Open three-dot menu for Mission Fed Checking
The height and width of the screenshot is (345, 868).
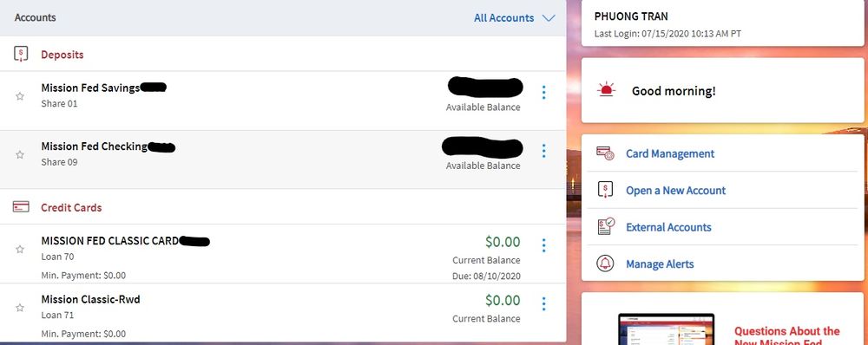(x=543, y=151)
